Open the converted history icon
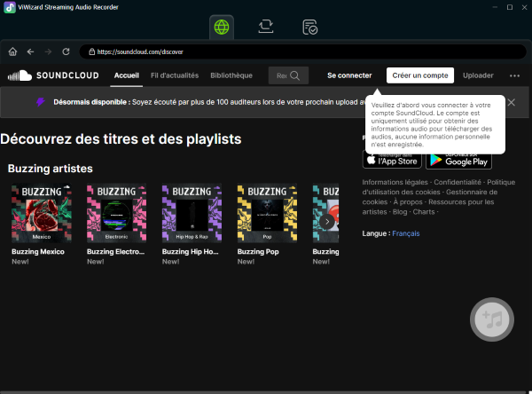Screen dimensions: 532x394 pyautogui.click(x=309, y=28)
